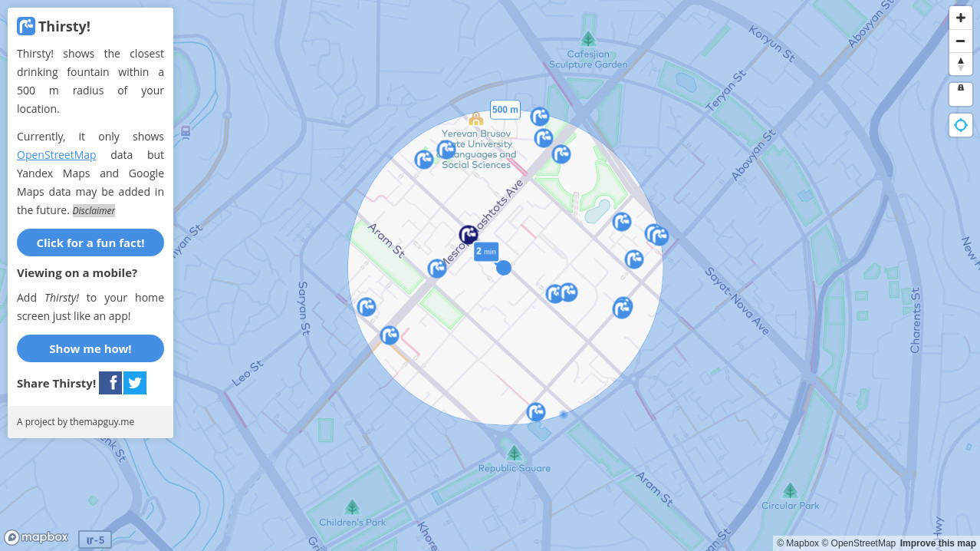Toggle geolocation tracking button

coord(960,125)
